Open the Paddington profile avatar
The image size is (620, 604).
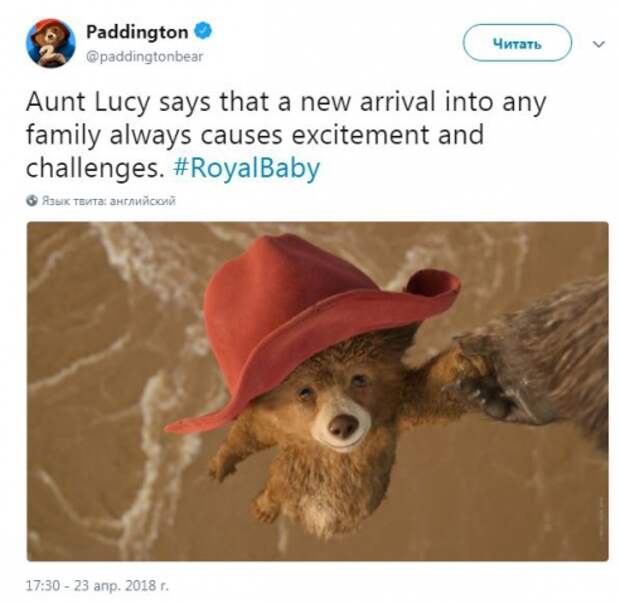(51, 43)
